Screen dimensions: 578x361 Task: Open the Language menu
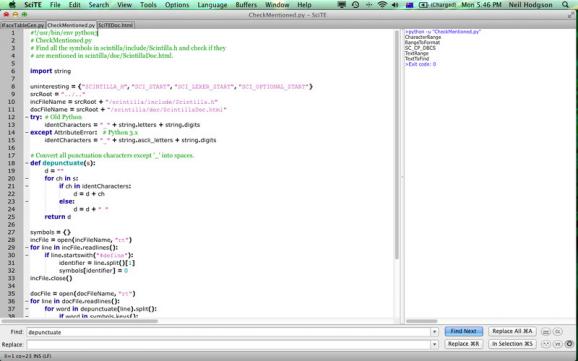point(212,5)
